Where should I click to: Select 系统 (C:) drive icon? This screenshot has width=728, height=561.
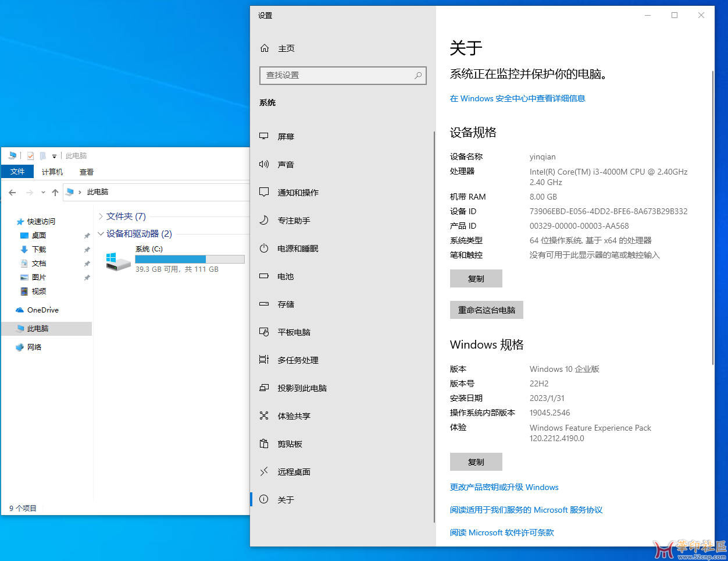pos(118,261)
